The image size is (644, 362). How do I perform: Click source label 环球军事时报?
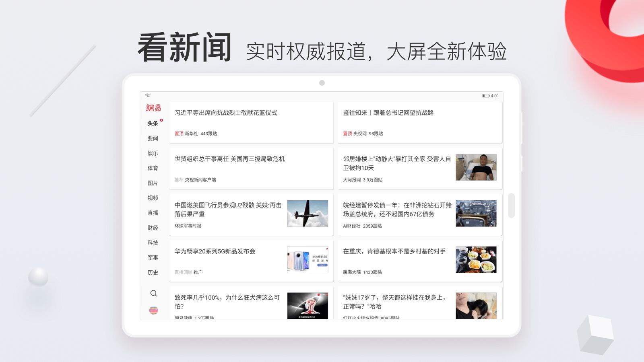tap(188, 226)
